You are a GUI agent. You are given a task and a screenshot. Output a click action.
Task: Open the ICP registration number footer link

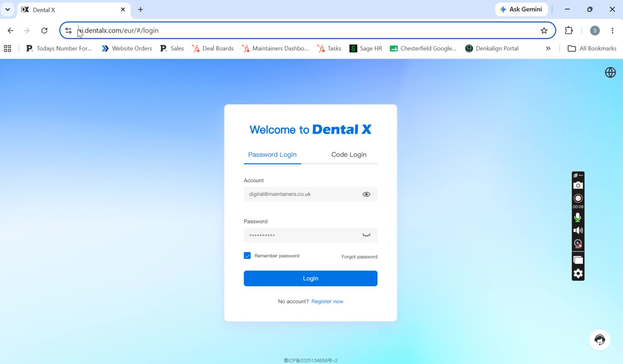tap(310, 360)
